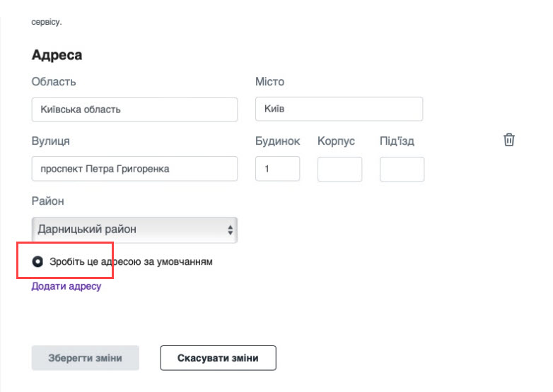
Task: Click the 'Корпус' field label
Action: pyautogui.click(x=336, y=141)
